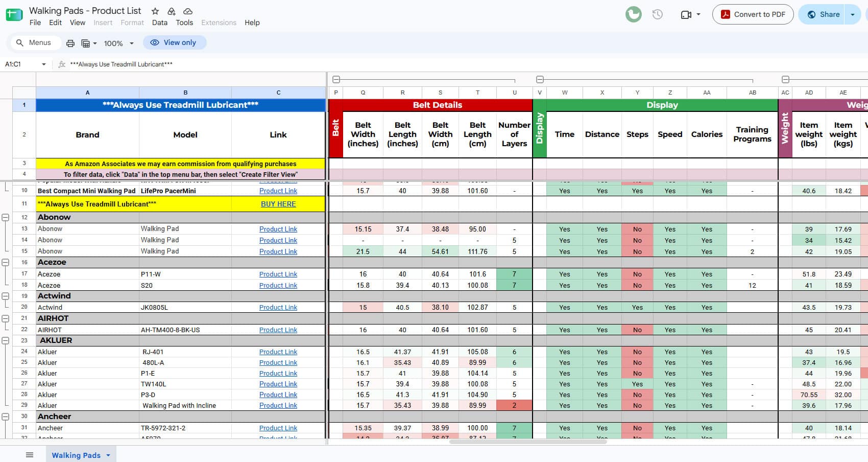
Task: Click the video call camera icon
Action: tap(686, 14)
